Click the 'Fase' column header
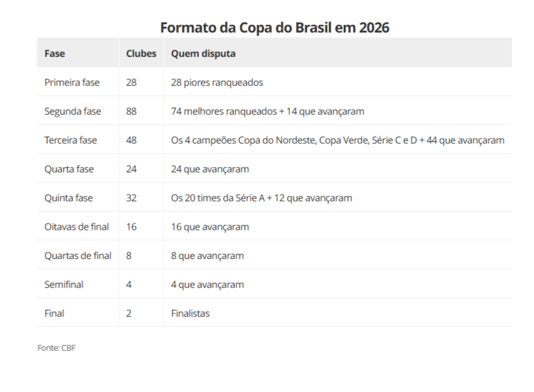534x392 pixels. coord(55,54)
